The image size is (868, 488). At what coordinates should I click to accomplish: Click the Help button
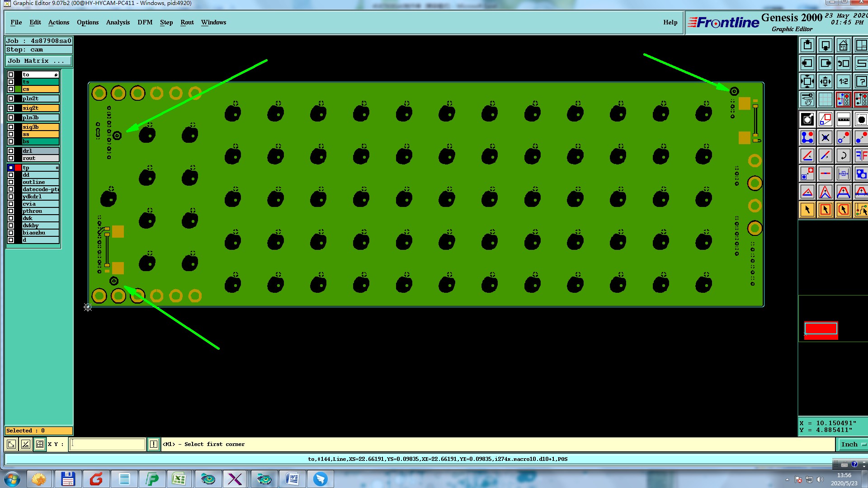(x=670, y=22)
